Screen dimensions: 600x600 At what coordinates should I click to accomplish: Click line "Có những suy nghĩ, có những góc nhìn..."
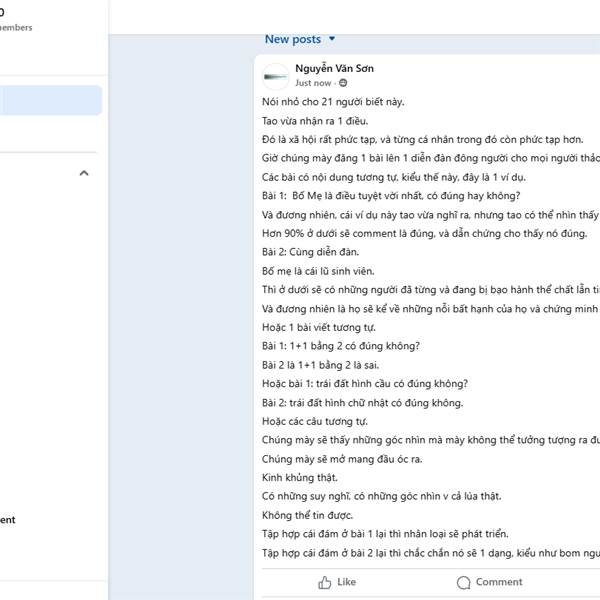coord(382,496)
